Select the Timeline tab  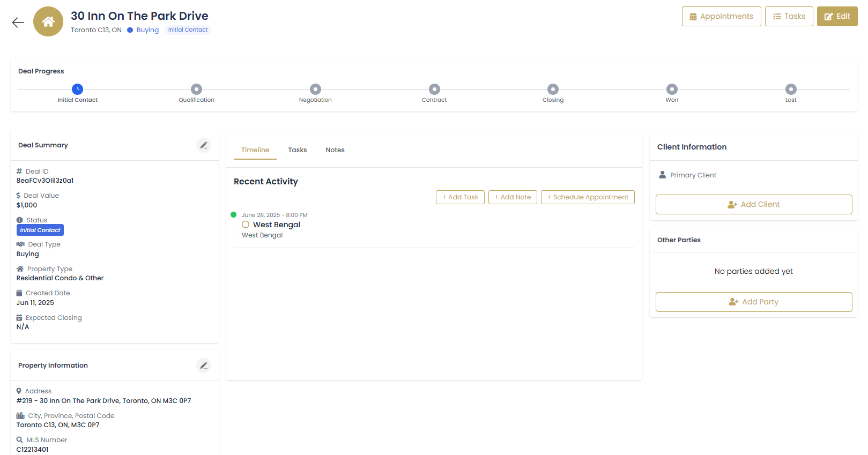tap(255, 150)
